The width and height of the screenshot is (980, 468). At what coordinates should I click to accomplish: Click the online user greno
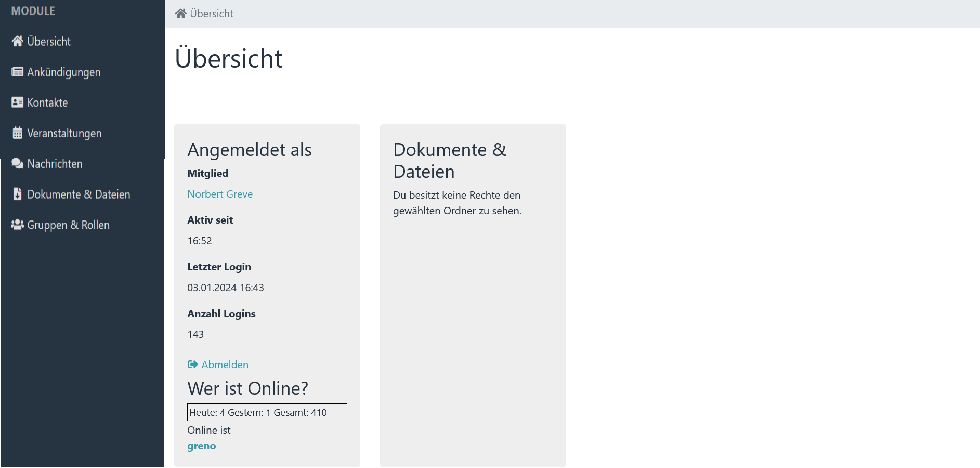201,446
